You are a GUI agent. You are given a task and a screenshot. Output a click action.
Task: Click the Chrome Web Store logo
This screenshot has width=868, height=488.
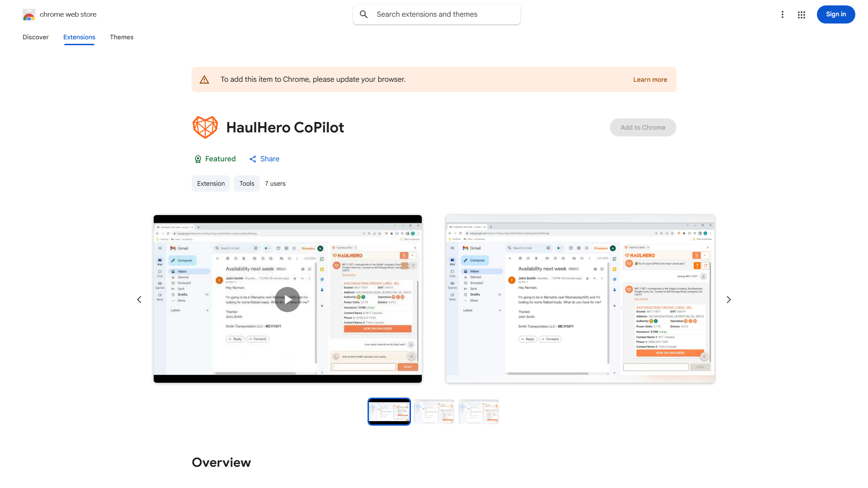point(29,14)
